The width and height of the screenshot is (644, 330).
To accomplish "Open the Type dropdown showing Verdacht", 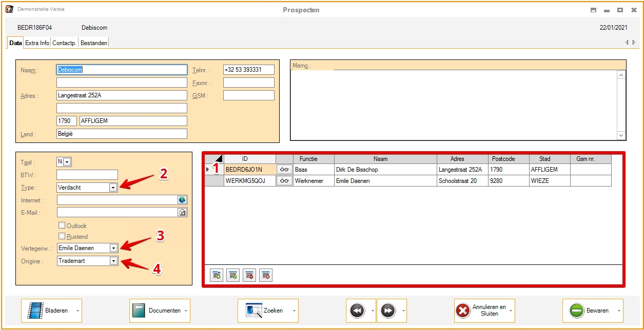I will (x=113, y=188).
